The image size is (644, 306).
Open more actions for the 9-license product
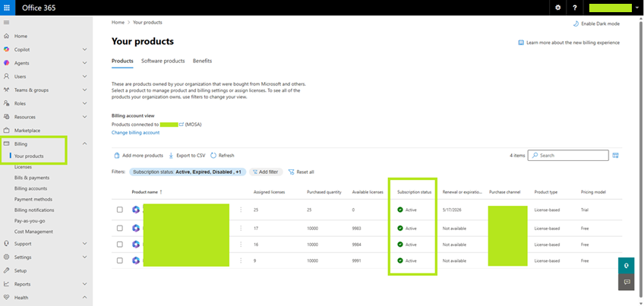241,260
